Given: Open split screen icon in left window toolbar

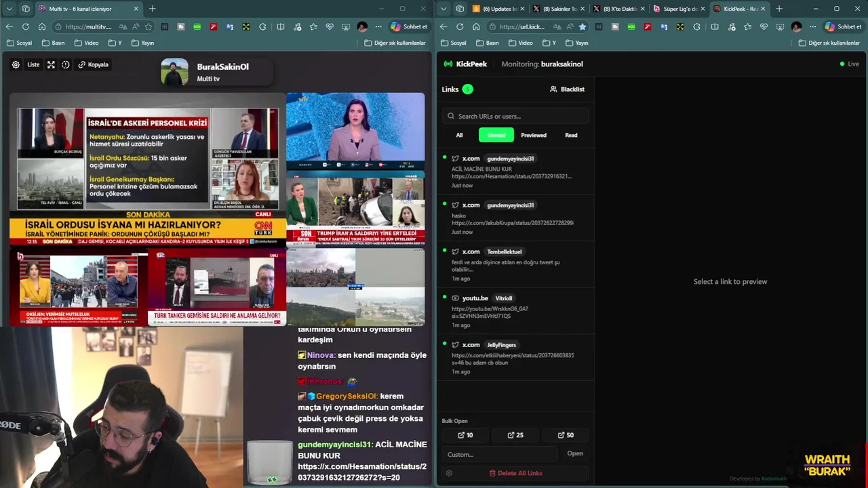Looking at the screenshot, I should click(x=281, y=26).
